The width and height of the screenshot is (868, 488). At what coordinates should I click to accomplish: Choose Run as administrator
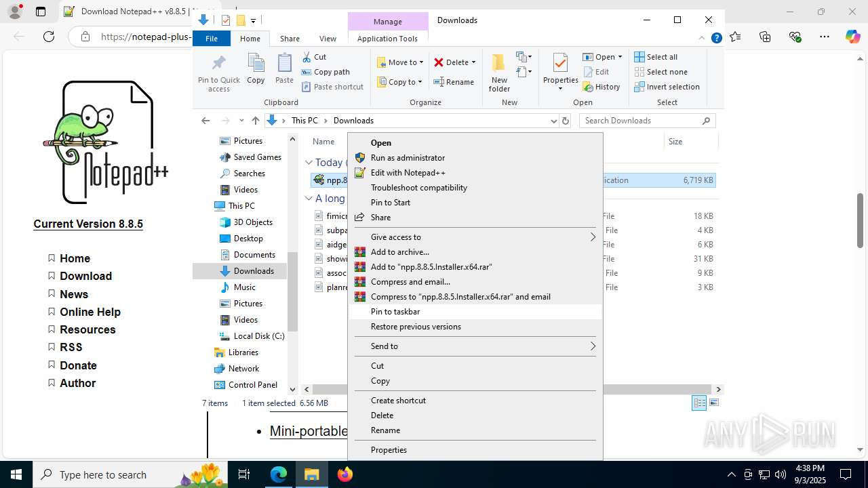click(x=475, y=158)
